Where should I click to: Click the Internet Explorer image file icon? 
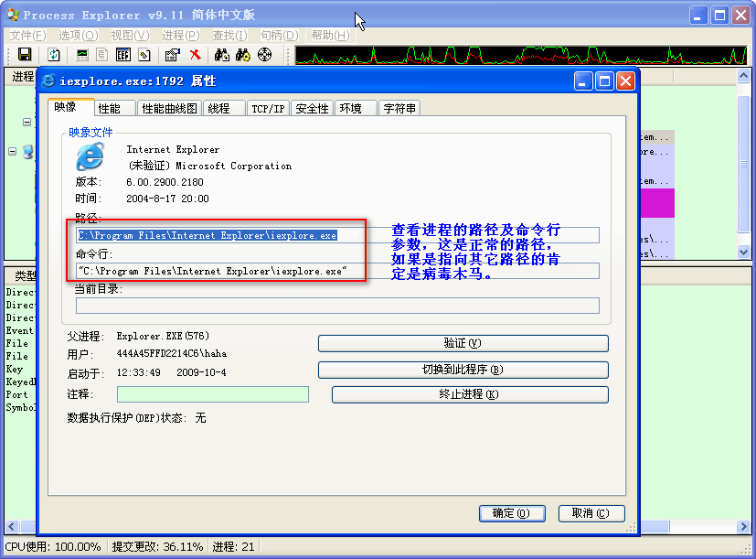(x=90, y=156)
